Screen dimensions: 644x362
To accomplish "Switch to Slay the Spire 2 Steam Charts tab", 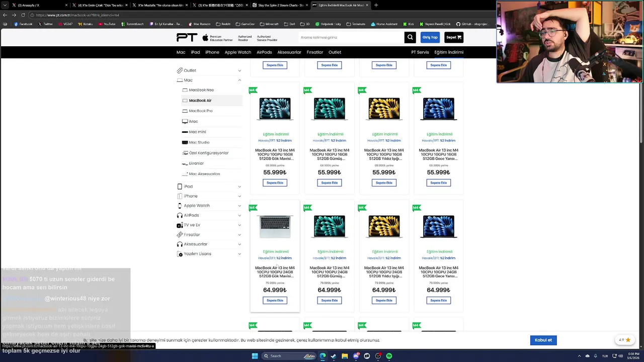I will [x=281, y=5].
